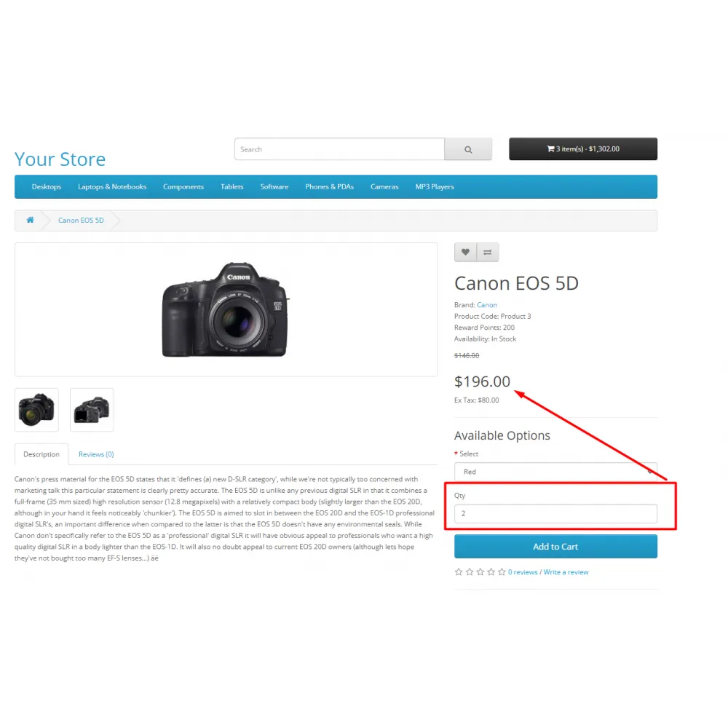The height and width of the screenshot is (728, 728).
Task: Click the compare product arrows icon
Action: click(x=488, y=252)
